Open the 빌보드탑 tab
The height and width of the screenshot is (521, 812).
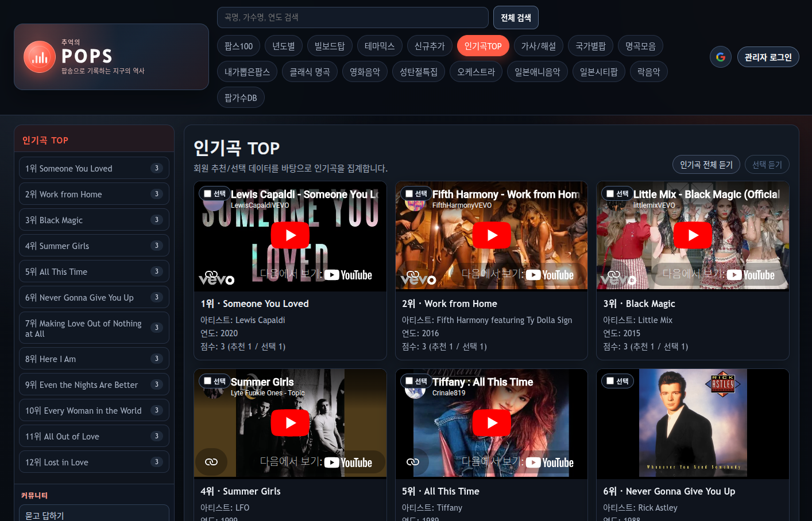(330, 46)
